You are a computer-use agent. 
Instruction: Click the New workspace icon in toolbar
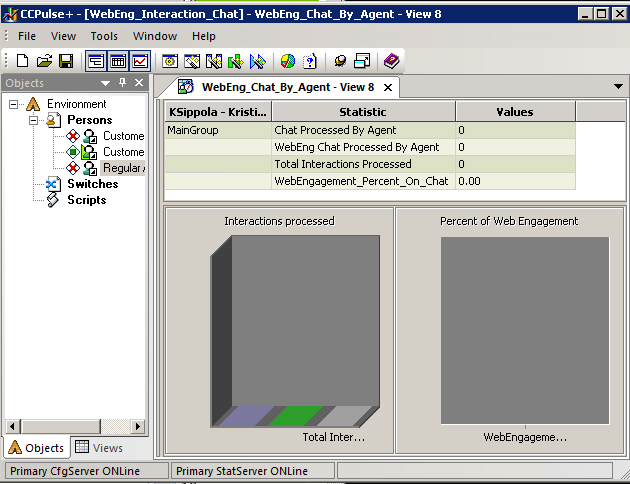coord(23,62)
